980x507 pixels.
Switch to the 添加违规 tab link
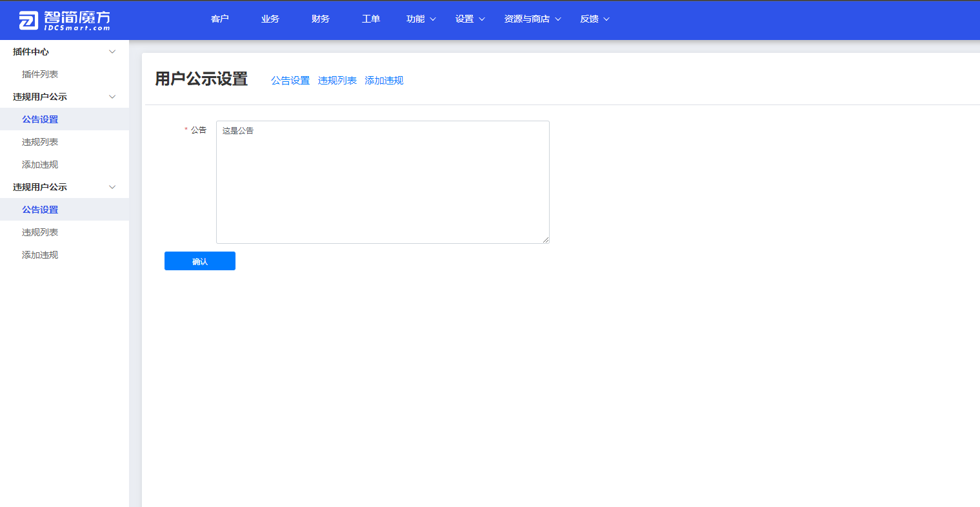[384, 81]
